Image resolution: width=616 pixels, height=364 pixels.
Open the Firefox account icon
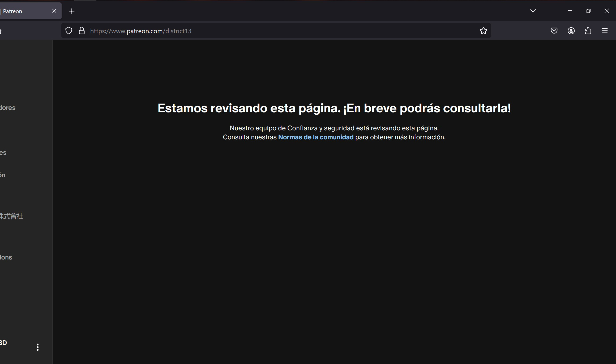(x=571, y=31)
